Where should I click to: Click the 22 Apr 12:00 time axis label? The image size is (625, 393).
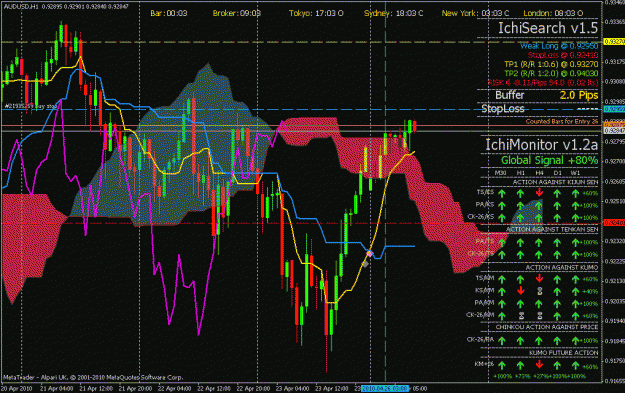coord(214,388)
